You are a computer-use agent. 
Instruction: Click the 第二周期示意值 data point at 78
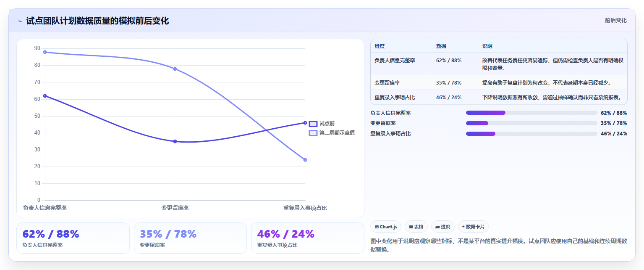coord(175,69)
